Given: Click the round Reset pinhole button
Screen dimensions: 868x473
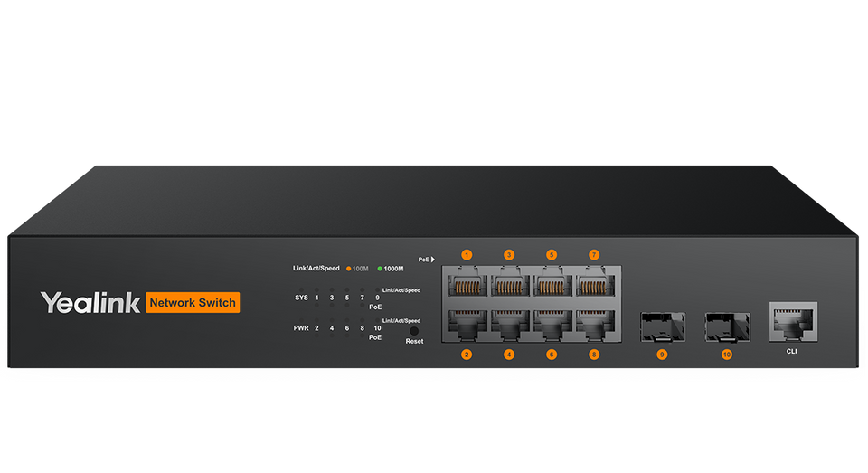Looking at the screenshot, I should (413, 331).
